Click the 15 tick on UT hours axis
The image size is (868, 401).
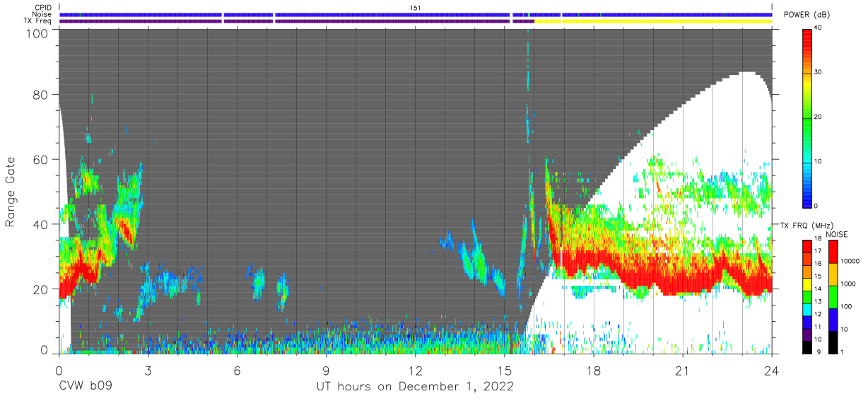tap(504, 371)
